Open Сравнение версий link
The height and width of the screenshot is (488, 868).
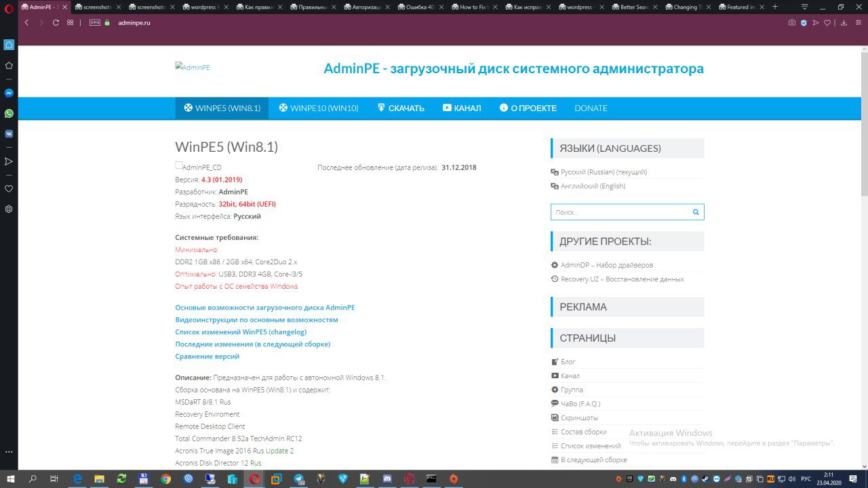pos(207,356)
